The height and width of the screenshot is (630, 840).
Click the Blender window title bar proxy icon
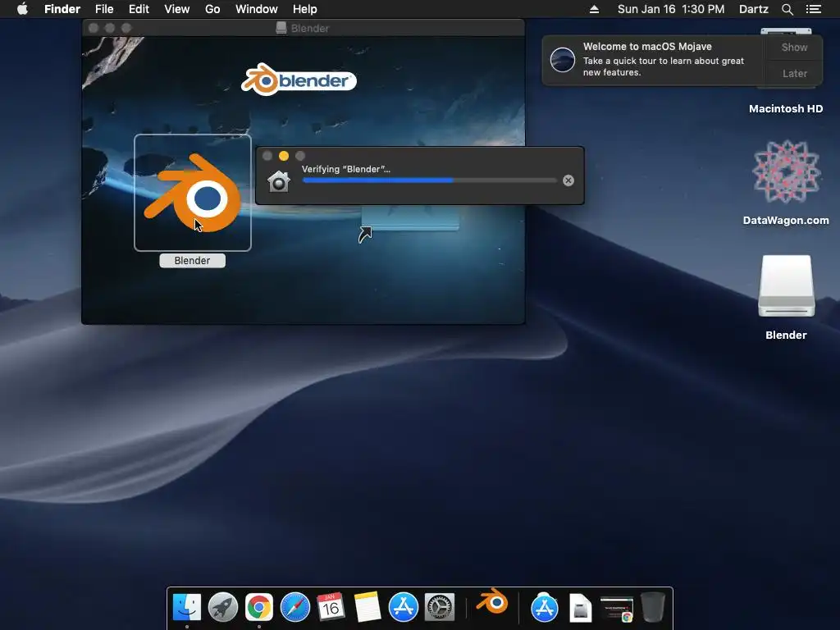(x=281, y=28)
